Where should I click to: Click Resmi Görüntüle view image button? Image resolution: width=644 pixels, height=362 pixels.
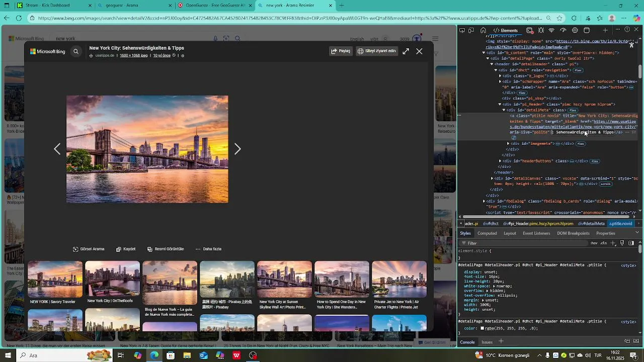tap(166, 249)
